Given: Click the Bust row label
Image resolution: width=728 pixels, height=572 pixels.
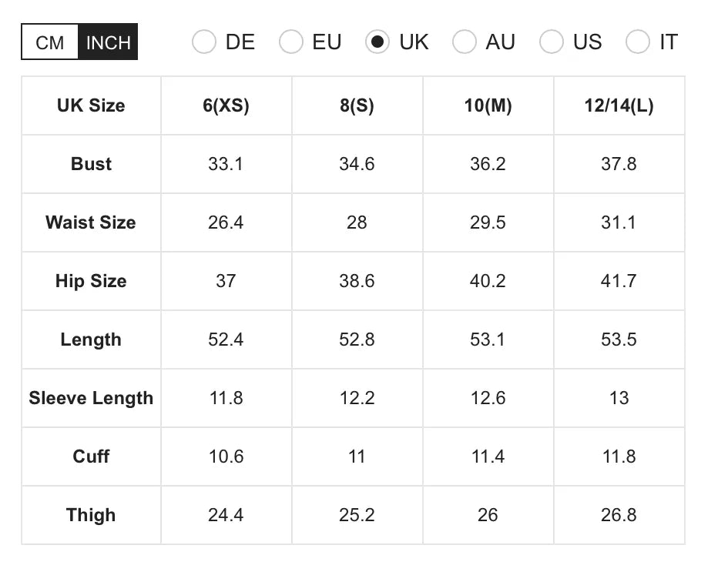Looking at the screenshot, I should [90, 164].
